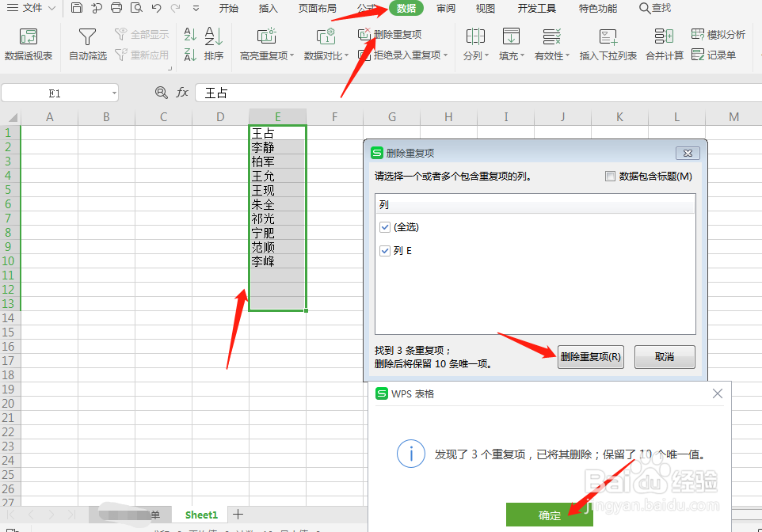Open 记录单 record form
Viewport: 762px width, 532px height.
pyautogui.click(x=714, y=55)
